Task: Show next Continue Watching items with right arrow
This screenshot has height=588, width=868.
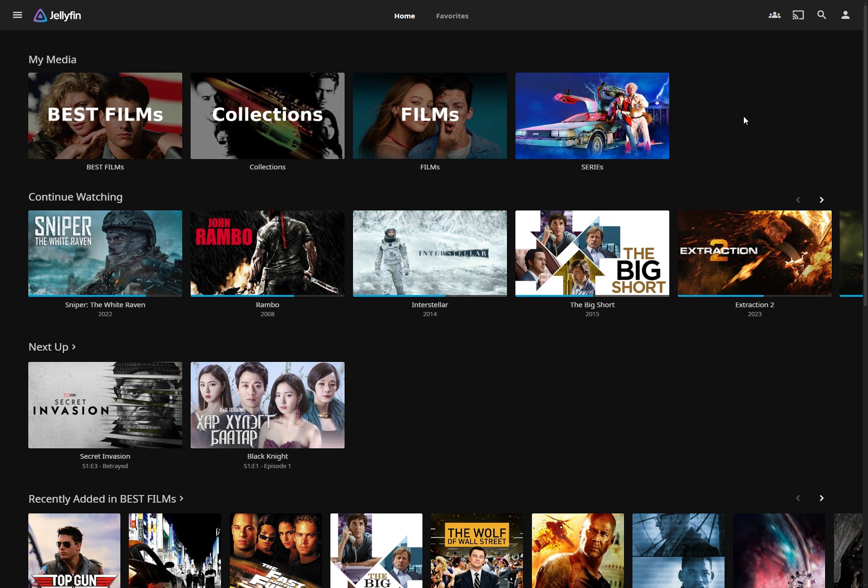Action: pyautogui.click(x=822, y=200)
